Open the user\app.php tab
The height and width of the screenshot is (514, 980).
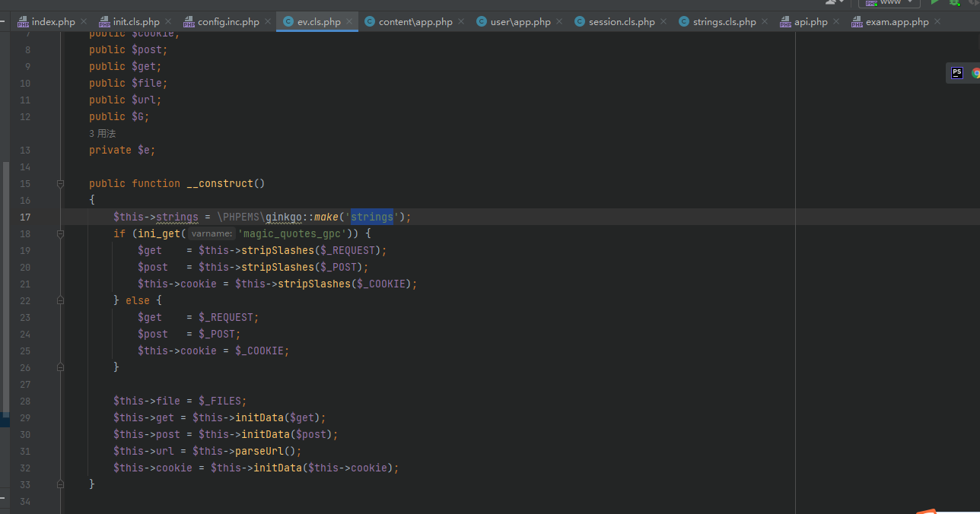[520, 22]
